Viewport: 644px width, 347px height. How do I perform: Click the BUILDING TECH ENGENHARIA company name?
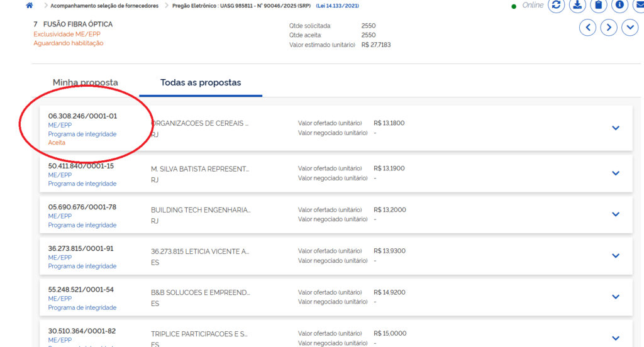tap(201, 210)
